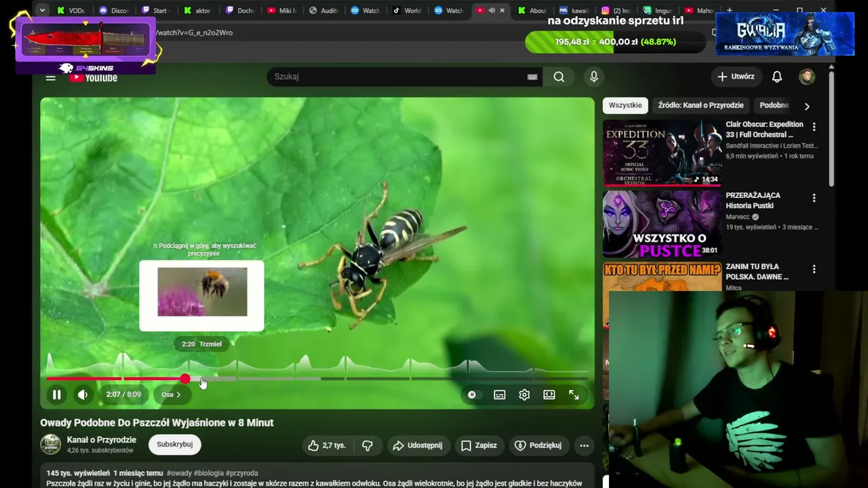The image size is (868, 488).
Task: Open the Kanał o Przyrodzie channel avatar
Action: 51,445
